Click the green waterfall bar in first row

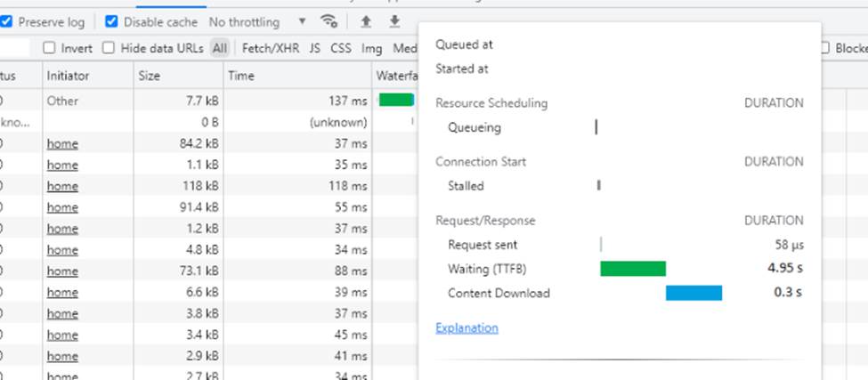pyautogui.click(x=396, y=100)
